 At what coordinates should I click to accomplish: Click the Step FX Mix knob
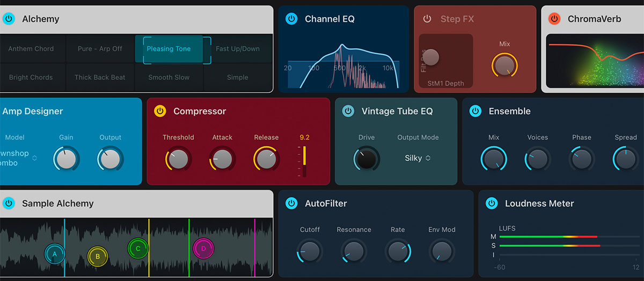pos(504,65)
